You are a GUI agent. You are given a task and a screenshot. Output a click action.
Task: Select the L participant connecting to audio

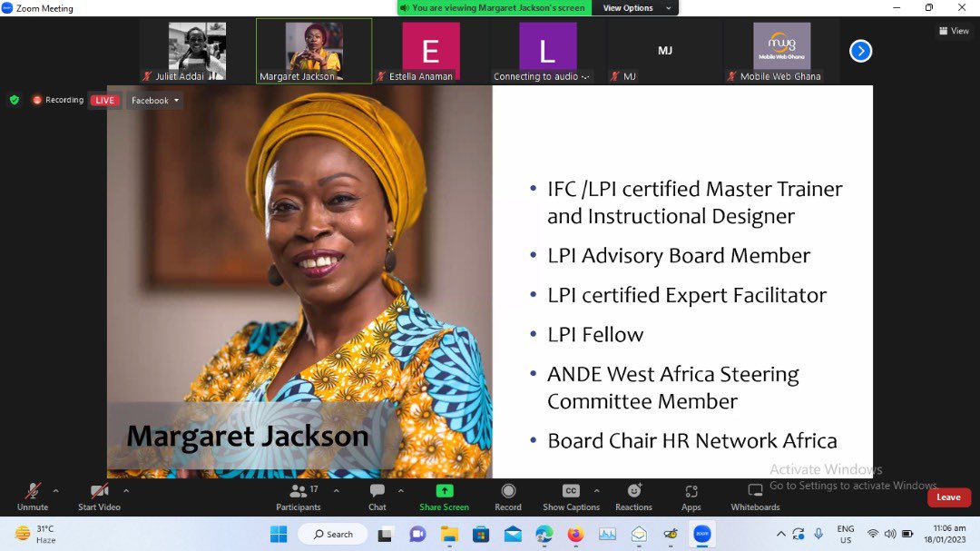point(547,51)
